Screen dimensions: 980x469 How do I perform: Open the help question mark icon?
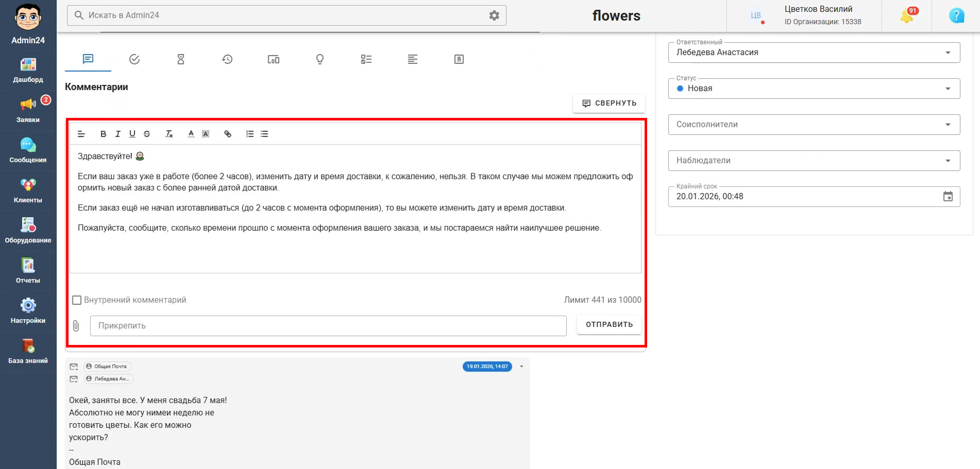956,16
